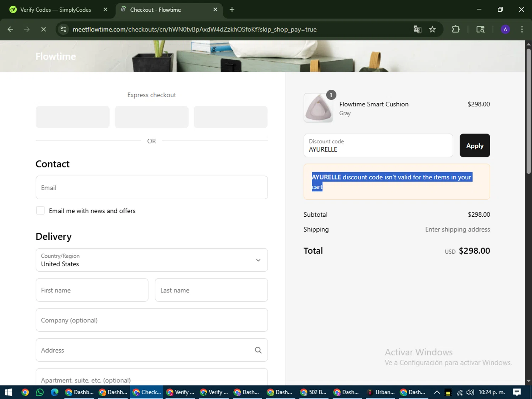
Task: Close the Verify Codes — SimplyCodes tab
Action: pos(105,10)
